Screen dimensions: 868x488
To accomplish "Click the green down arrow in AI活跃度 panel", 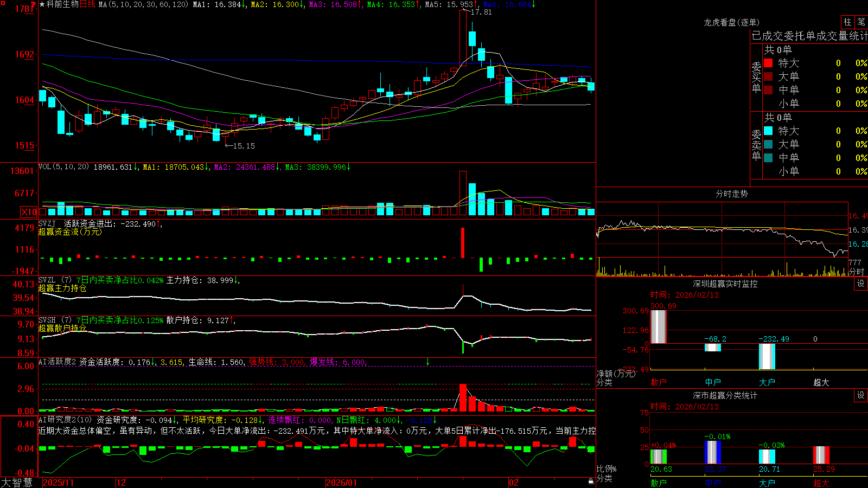I will (427, 362).
